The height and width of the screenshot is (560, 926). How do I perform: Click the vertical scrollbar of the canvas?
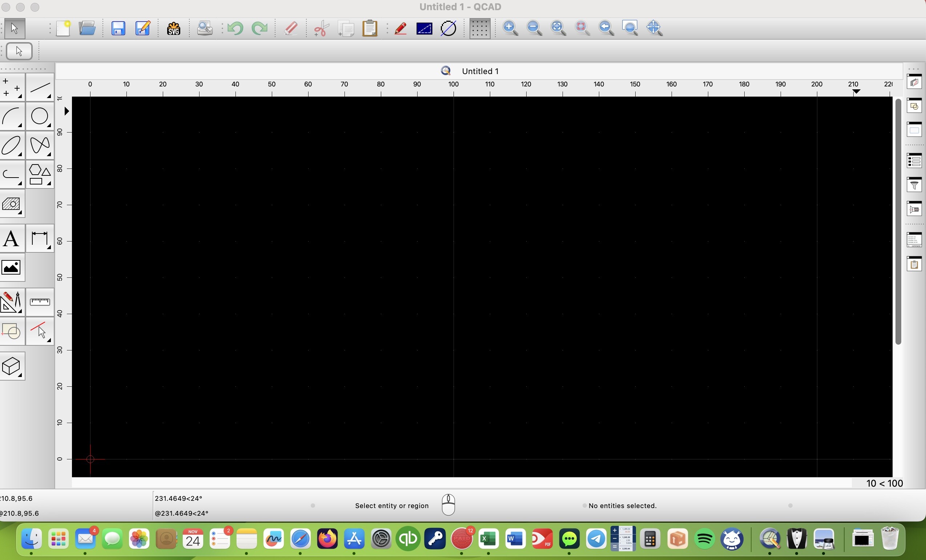click(x=898, y=222)
